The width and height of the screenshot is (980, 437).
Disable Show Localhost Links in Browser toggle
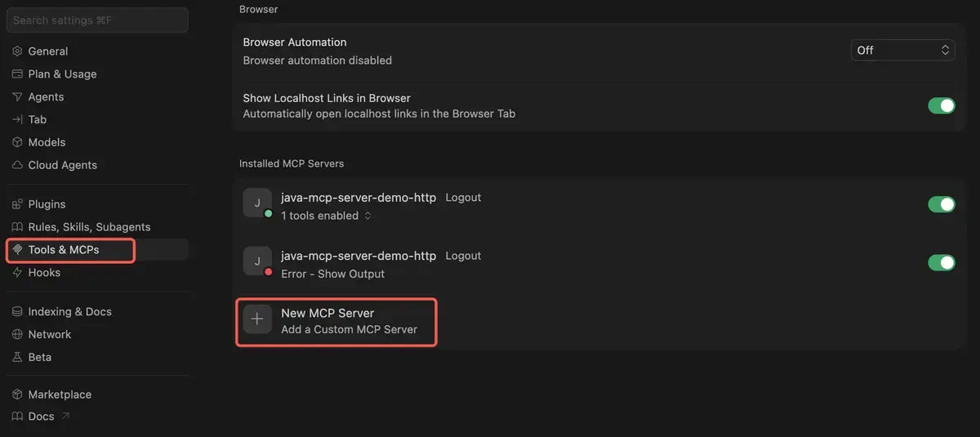click(x=942, y=105)
